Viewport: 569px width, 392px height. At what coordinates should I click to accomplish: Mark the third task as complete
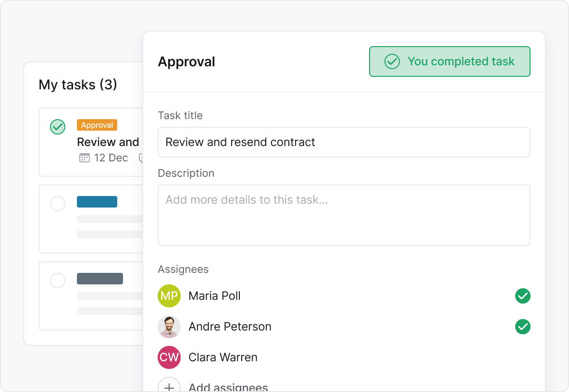tap(58, 281)
